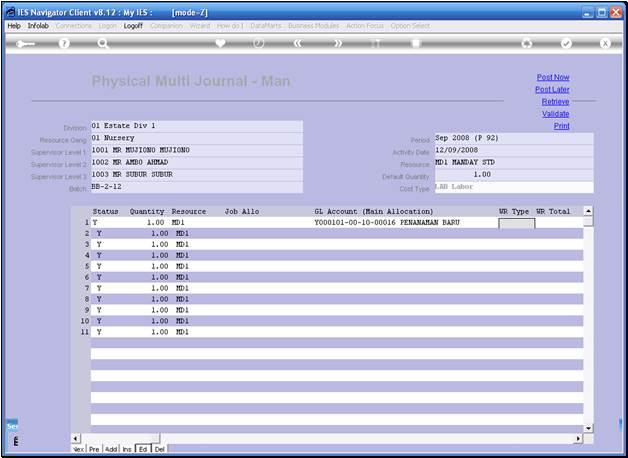Click Supervisor Level 3 field MR SUBUR
The height and width of the screenshot is (458, 628).
(197, 175)
